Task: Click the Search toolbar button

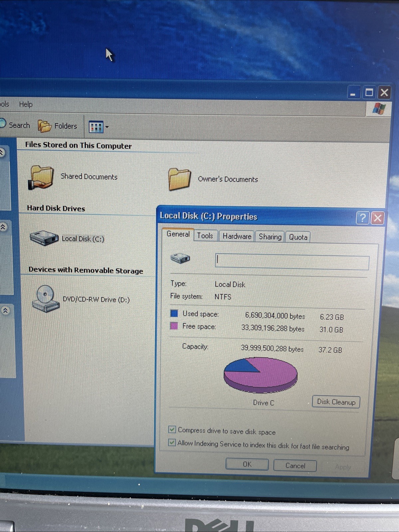Action: click(x=15, y=125)
